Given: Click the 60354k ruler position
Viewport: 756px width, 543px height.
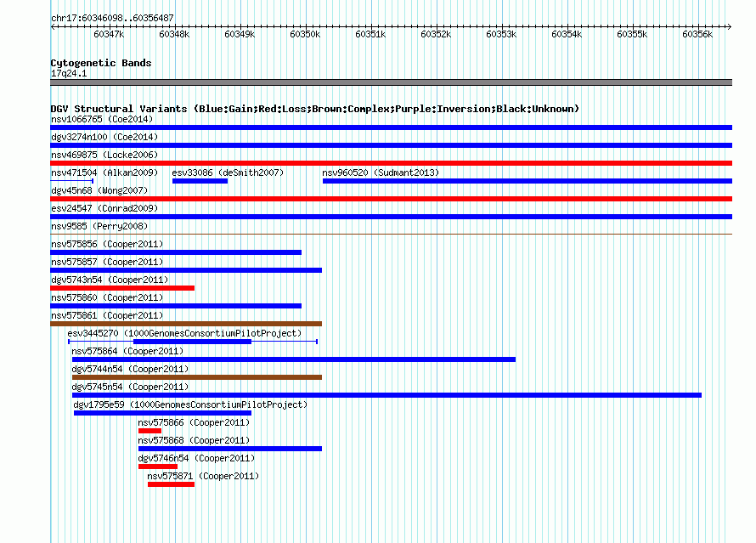Looking at the screenshot, I should point(567,34).
